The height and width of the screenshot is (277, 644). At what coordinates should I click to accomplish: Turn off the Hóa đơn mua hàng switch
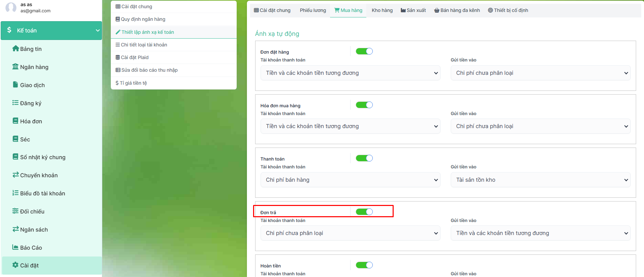pos(364,105)
